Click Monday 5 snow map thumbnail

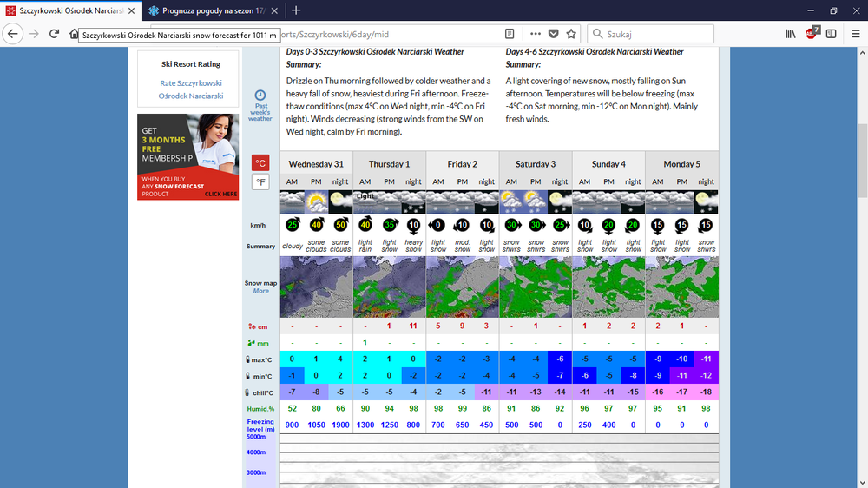[x=682, y=287]
